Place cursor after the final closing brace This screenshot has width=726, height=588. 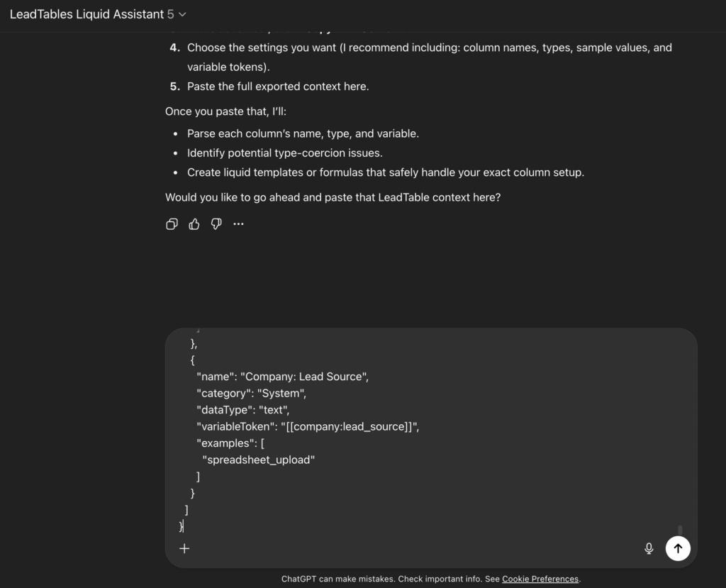(184, 526)
